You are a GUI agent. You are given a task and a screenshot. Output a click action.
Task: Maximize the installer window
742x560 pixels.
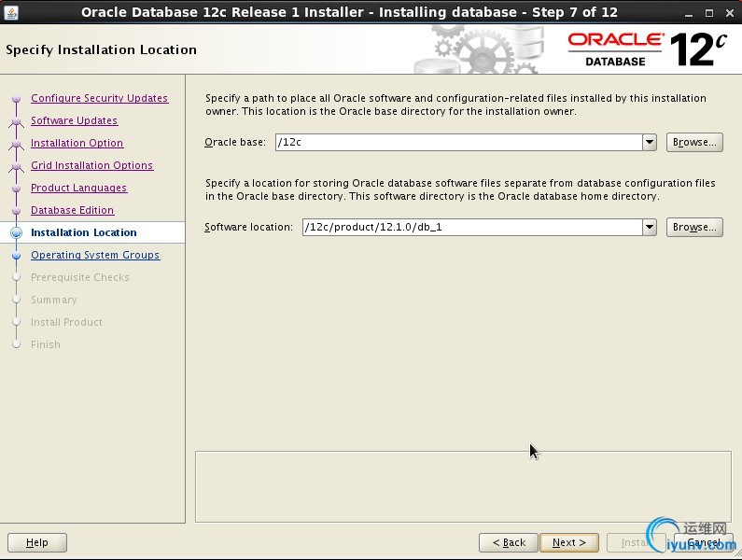709,13
